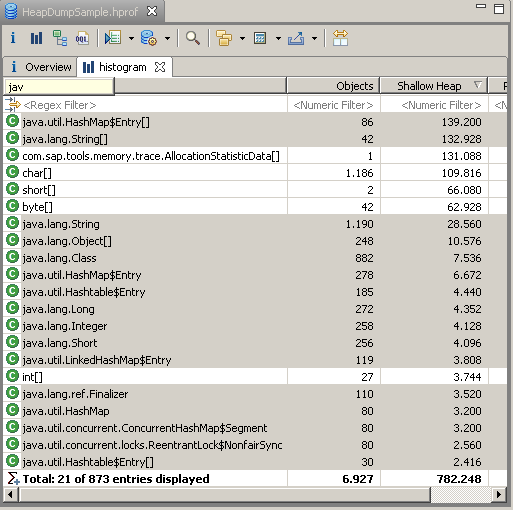The width and height of the screenshot is (513, 510).
Task: Click the find object magnifier icon
Action: point(193,38)
